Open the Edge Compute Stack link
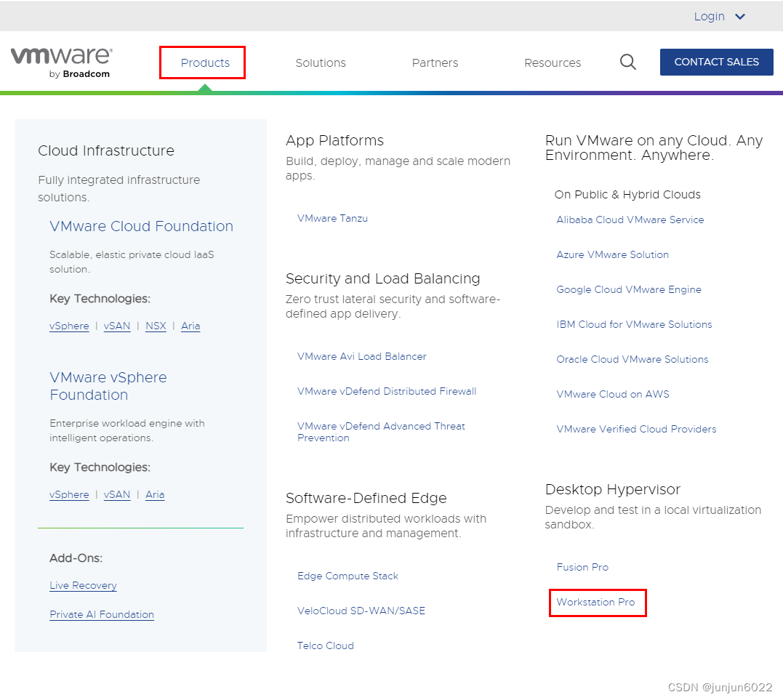This screenshot has width=783, height=700. click(x=348, y=576)
